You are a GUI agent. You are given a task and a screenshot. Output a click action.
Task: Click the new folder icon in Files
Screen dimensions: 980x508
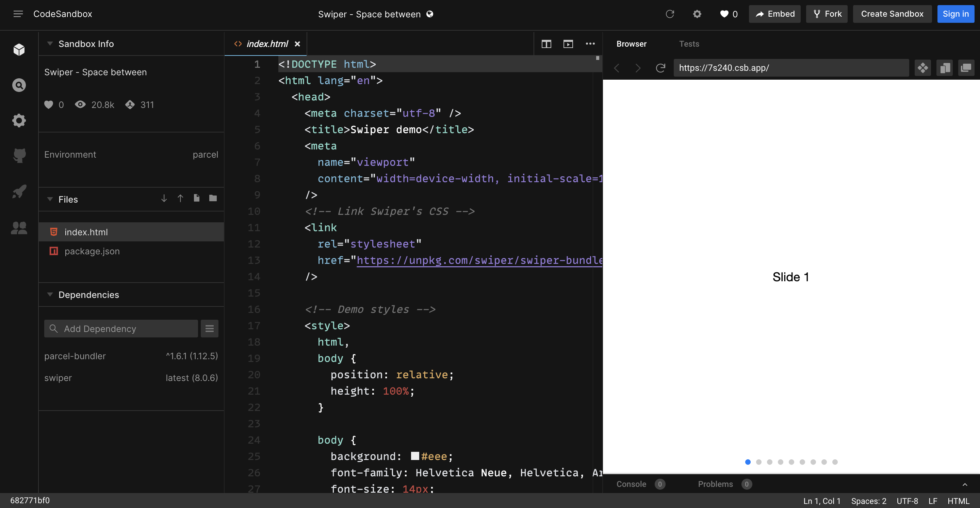(x=213, y=198)
